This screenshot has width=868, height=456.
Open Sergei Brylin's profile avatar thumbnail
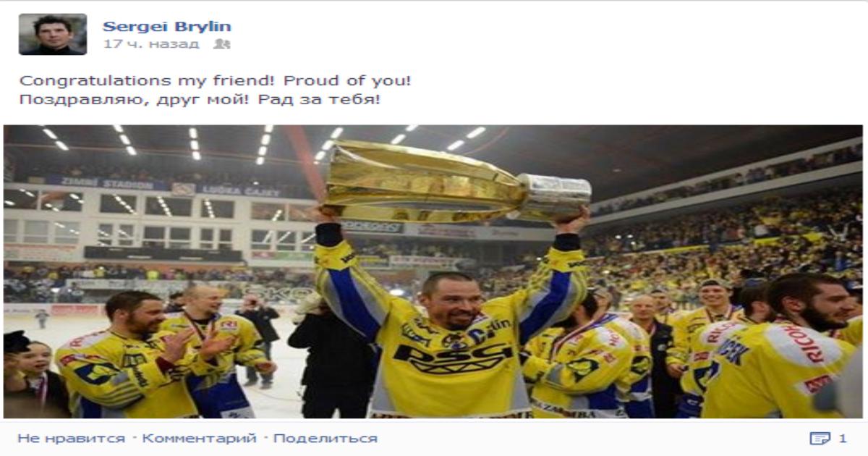(x=53, y=34)
